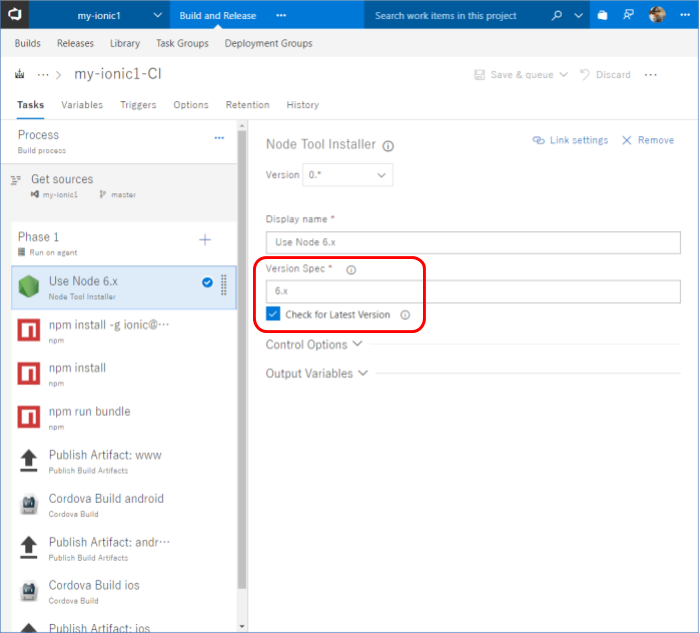Open the top-right more options ellipsis

[685, 15]
